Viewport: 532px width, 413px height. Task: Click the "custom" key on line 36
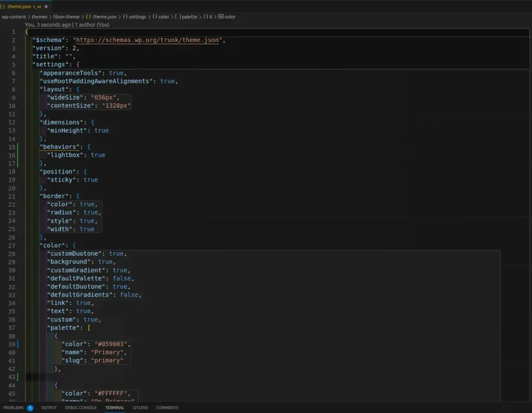[x=61, y=319]
